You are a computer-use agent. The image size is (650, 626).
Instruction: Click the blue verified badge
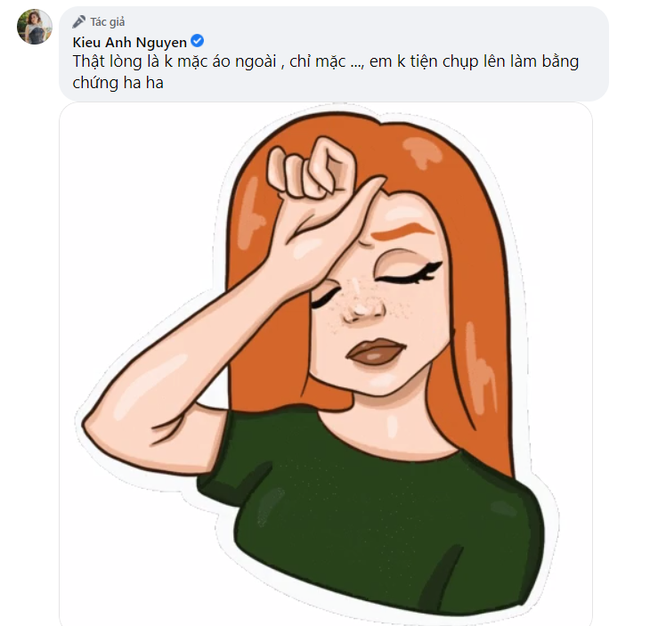click(x=198, y=41)
